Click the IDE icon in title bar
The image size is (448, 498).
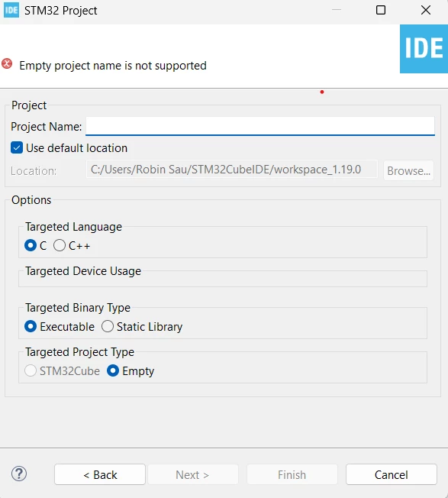(11, 10)
